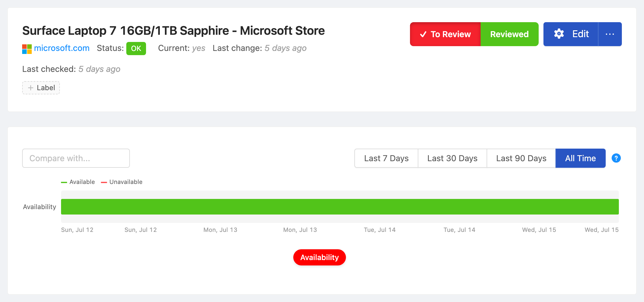Click the Edit gear button
This screenshot has height=302, width=644.
click(571, 34)
